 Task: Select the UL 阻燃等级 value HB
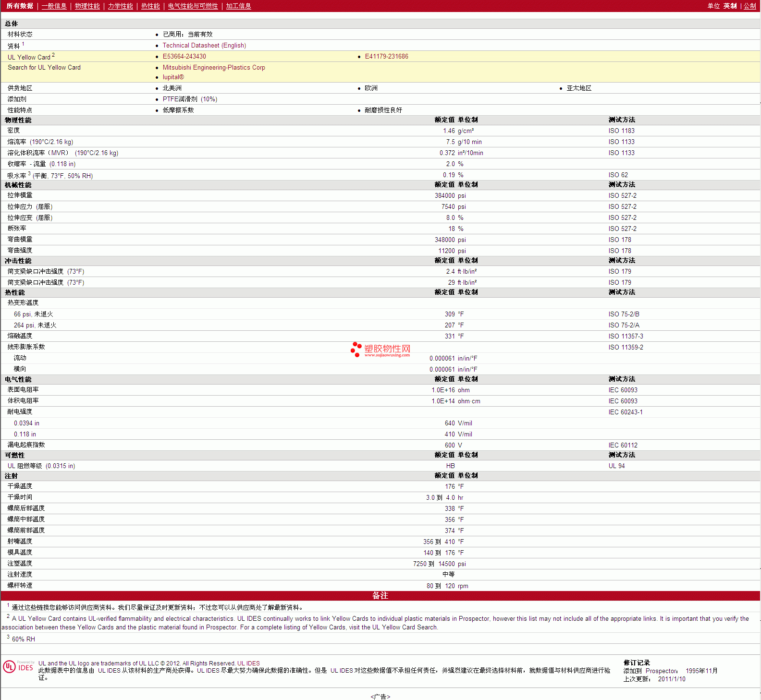(x=450, y=466)
